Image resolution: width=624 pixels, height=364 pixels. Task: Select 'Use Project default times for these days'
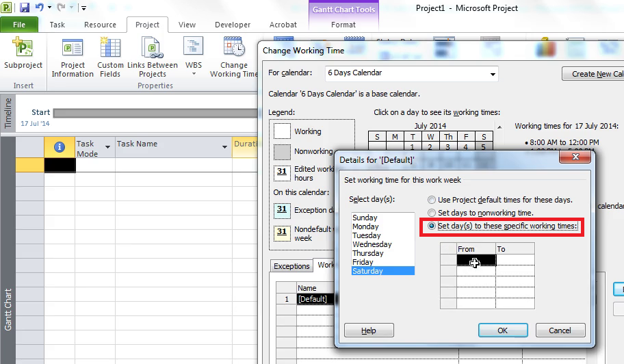point(431,200)
